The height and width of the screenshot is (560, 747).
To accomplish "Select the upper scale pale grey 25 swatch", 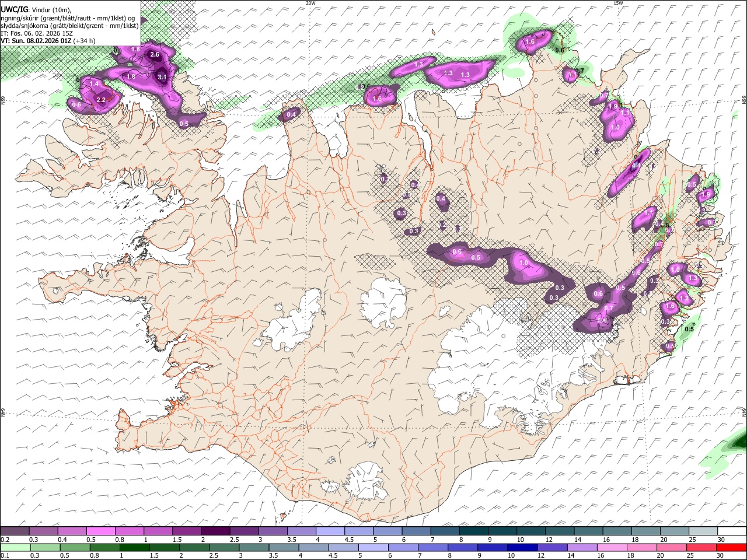I will [x=704, y=531].
